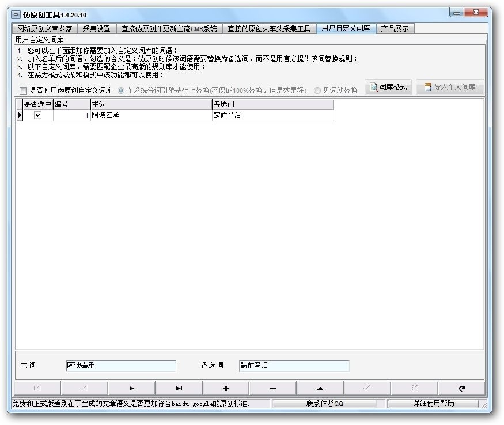Close the 伪原创工具 window

click(x=476, y=13)
